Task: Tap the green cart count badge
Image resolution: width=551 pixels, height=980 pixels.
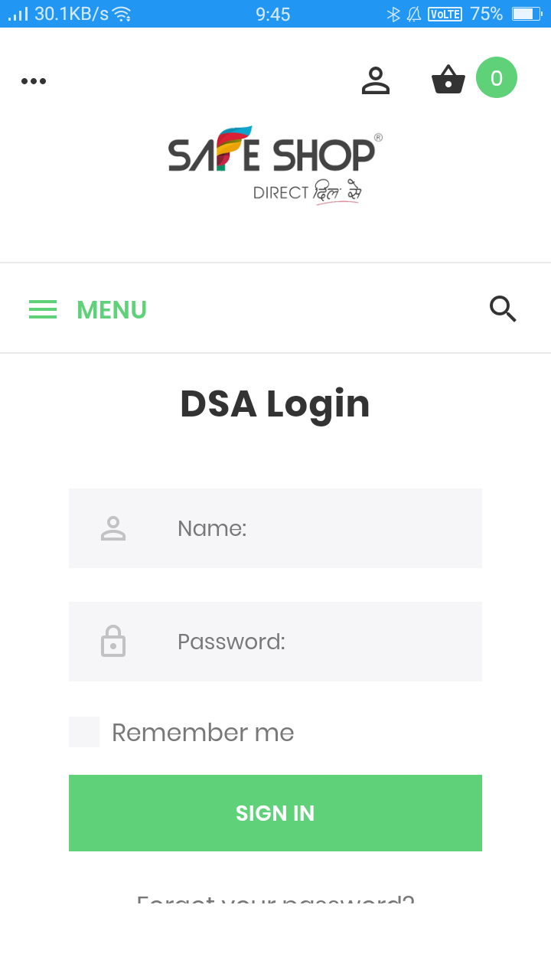Action: point(497,78)
